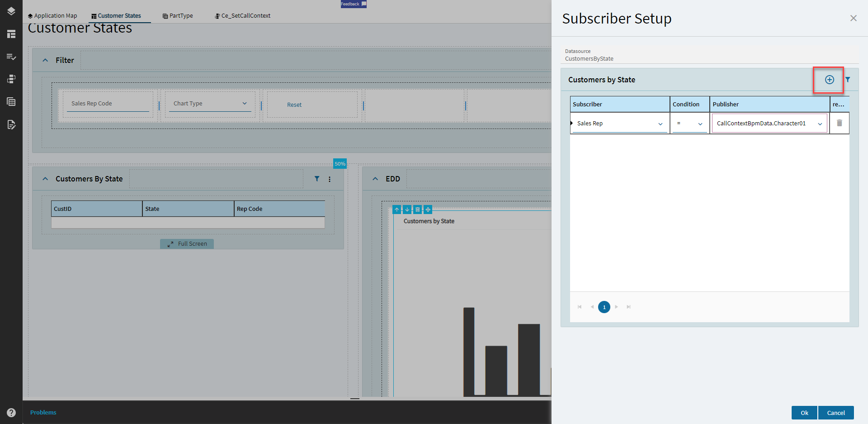Click filter icon in Customers by State header
This screenshot has width=868, height=424.
(x=848, y=80)
